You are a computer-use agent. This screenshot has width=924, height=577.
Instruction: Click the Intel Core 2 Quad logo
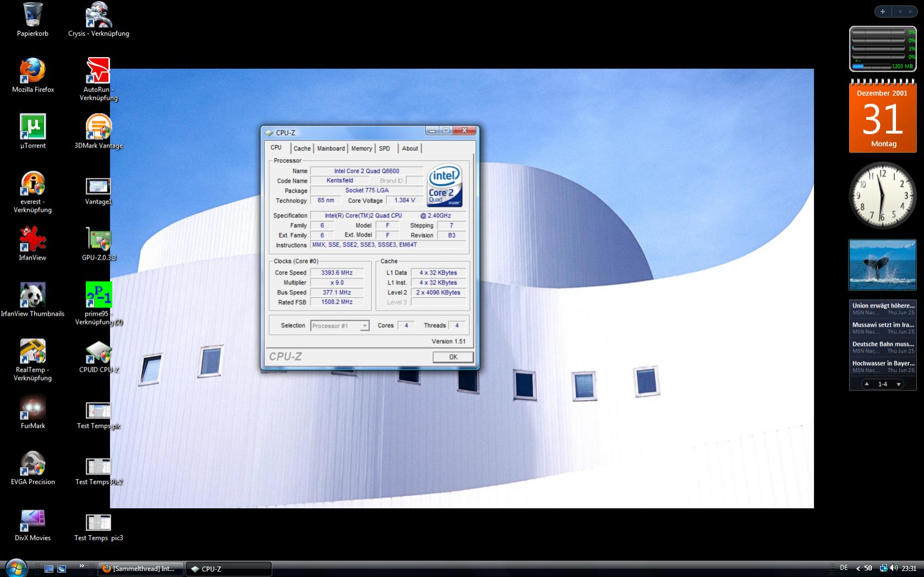445,185
